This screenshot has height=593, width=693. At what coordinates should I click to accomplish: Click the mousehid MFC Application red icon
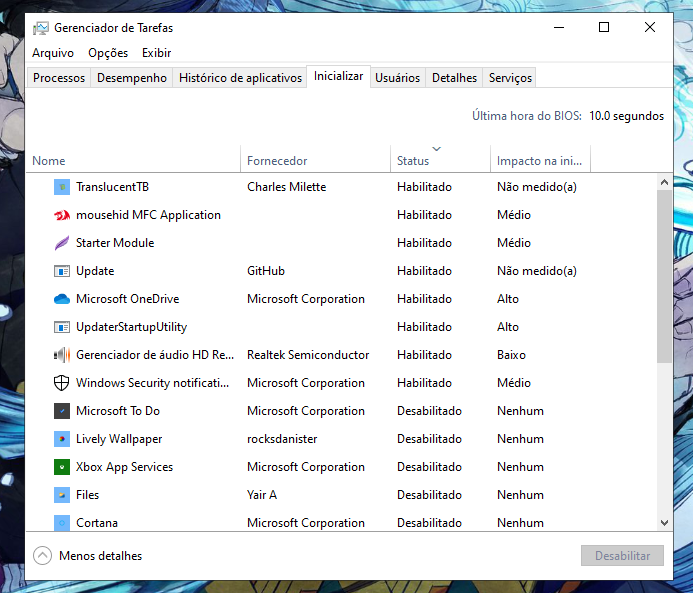coord(62,215)
